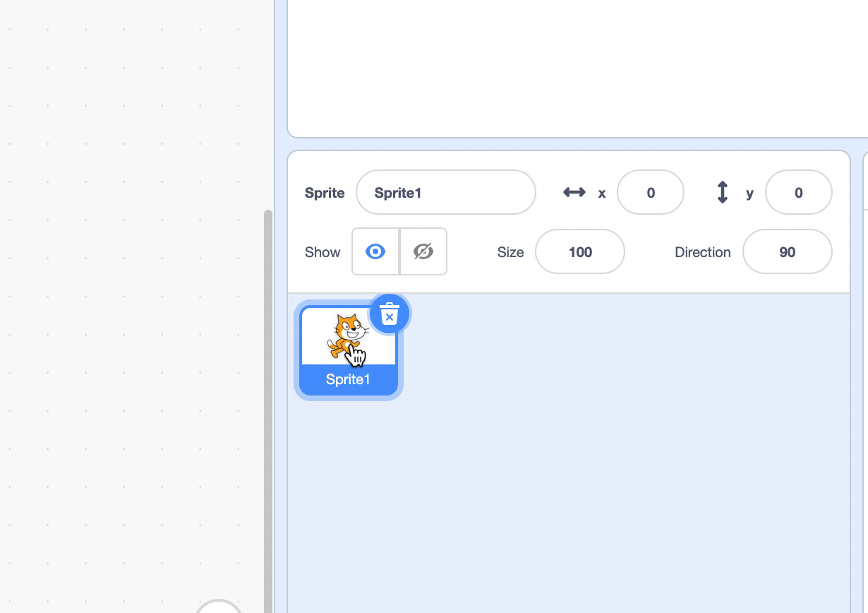Open the Direction value field

click(x=788, y=251)
